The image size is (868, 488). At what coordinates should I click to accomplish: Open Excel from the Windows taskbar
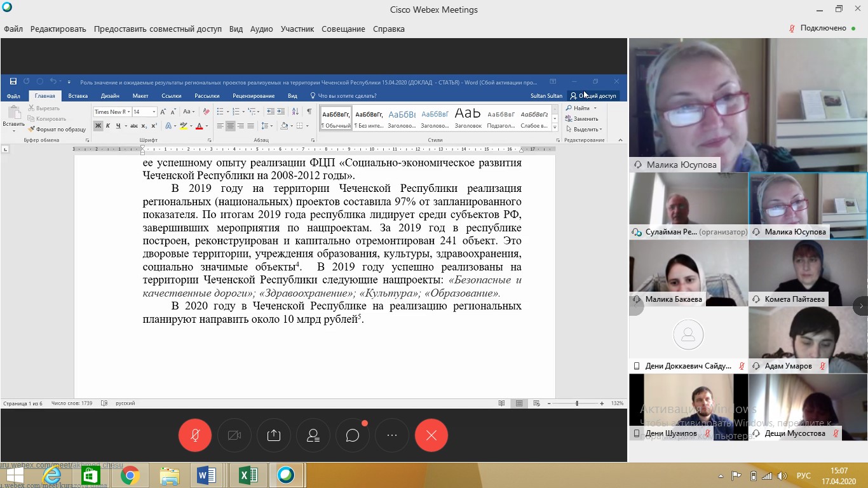(x=247, y=475)
